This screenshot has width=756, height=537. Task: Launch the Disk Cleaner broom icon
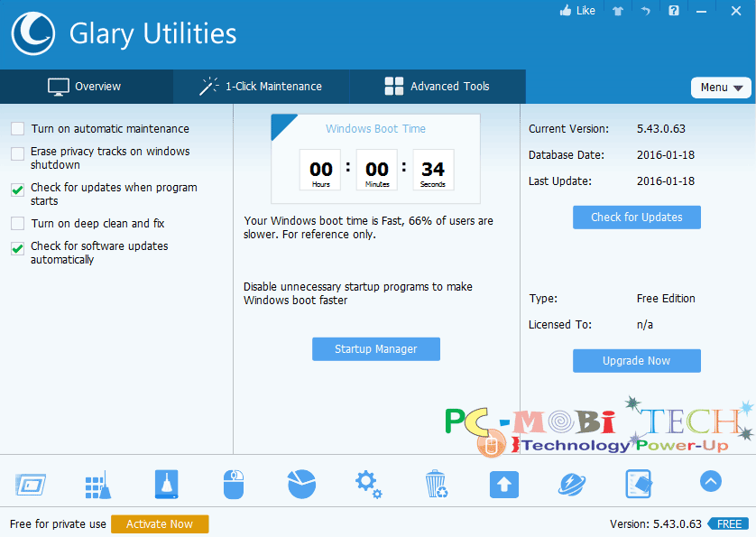[x=166, y=484]
